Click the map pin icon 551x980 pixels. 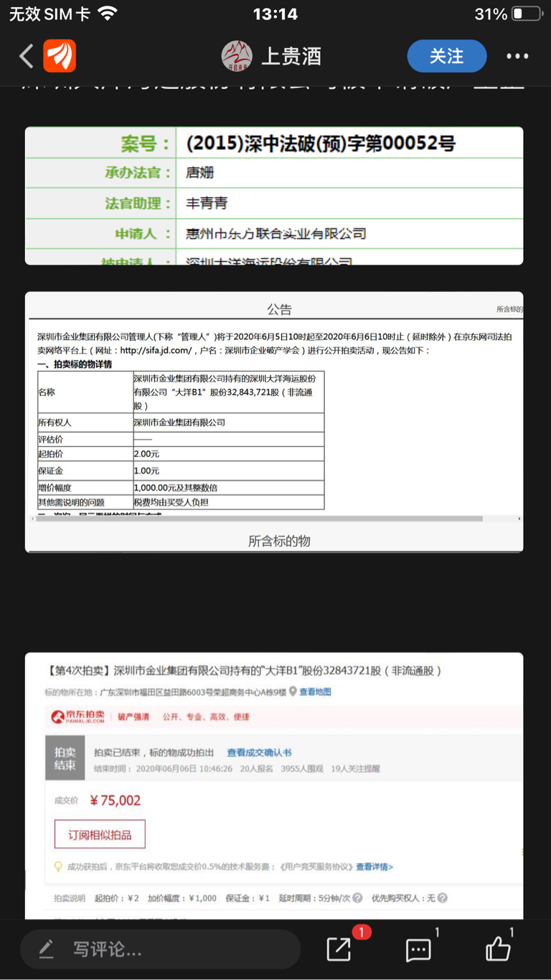[293, 692]
